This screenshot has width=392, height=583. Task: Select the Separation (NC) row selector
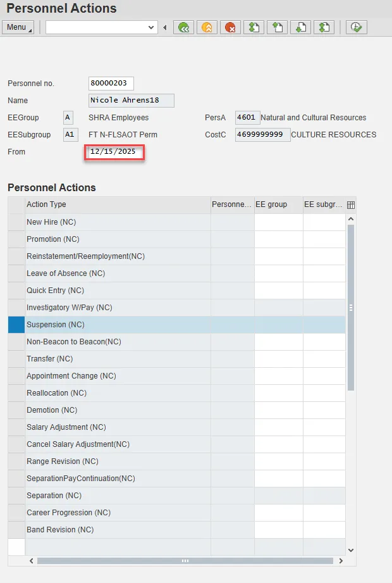coord(16,496)
